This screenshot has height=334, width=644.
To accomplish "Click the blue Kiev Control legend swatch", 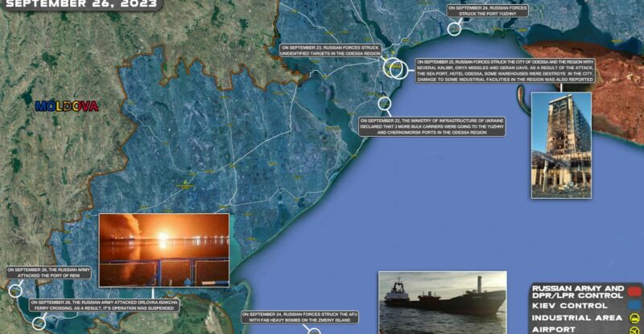I will pyautogui.click(x=635, y=305).
